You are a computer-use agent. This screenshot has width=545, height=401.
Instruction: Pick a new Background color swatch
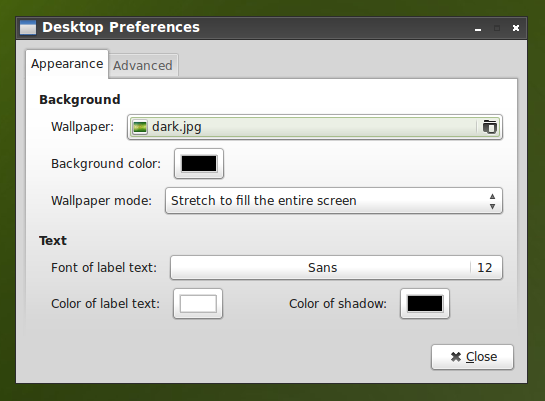click(199, 164)
